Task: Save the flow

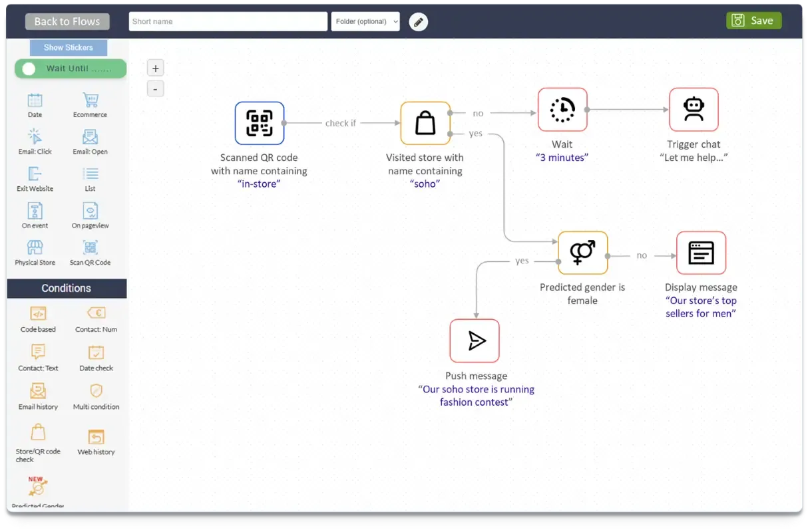Action: [x=753, y=21]
